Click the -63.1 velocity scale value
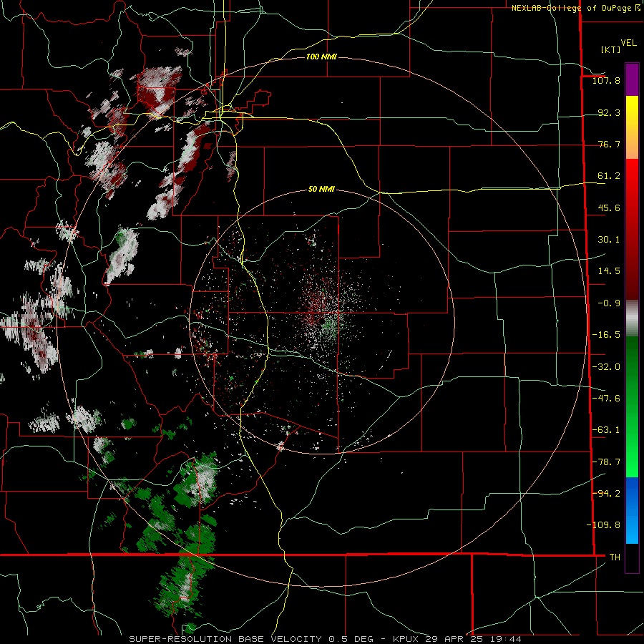 pos(606,430)
